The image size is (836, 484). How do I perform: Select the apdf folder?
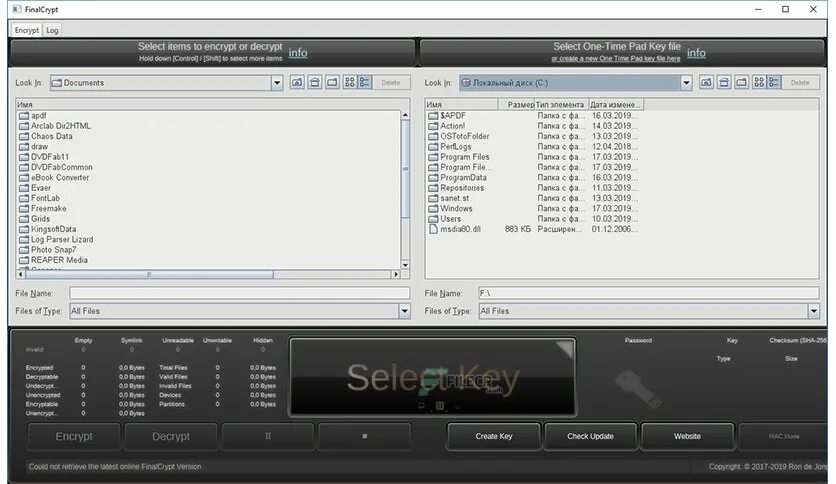point(33,115)
